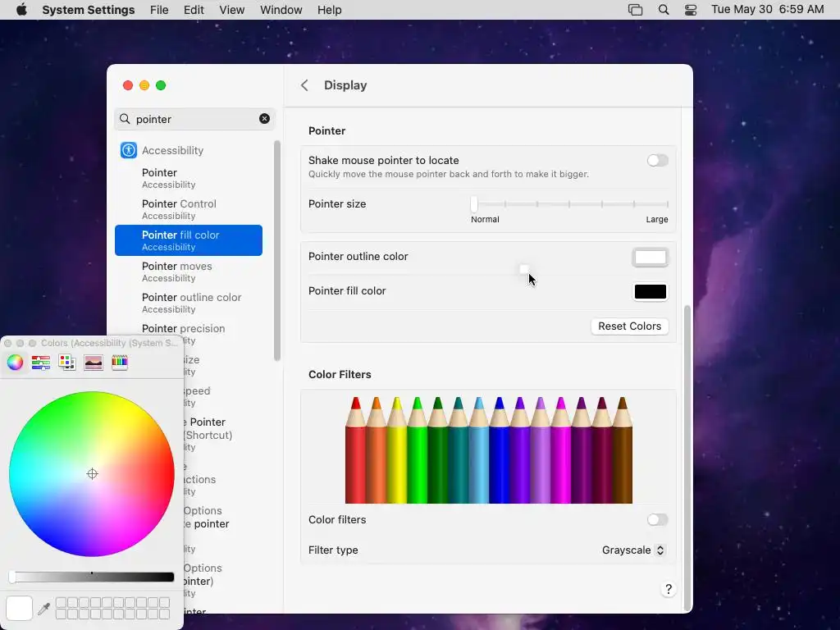Screen dimensions: 840x630
Task: Click the Pointer outline color well
Action: tap(651, 258)
